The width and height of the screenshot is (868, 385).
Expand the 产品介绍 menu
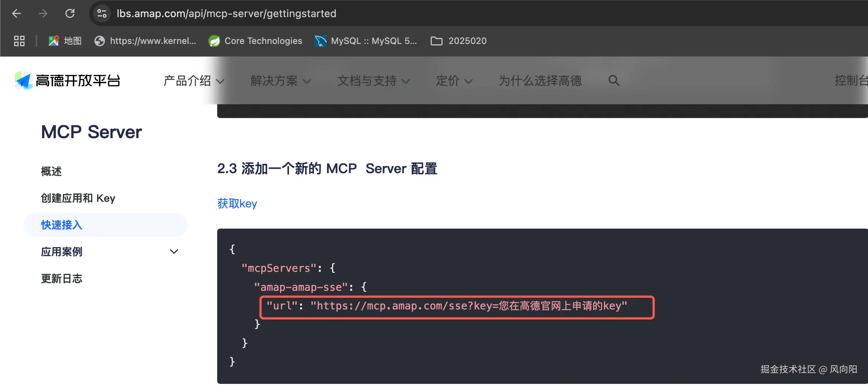coord(194,81)
